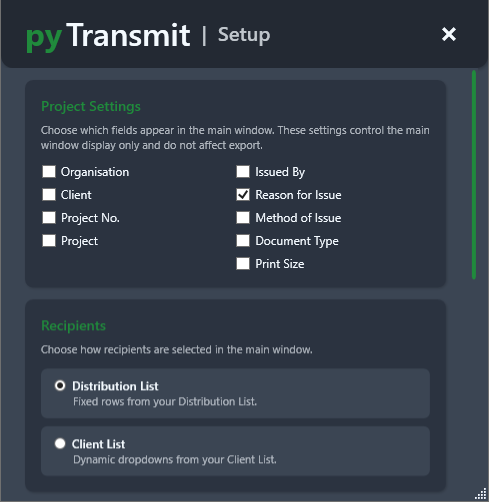Choose the Client List radio option
This screenshot has height=502, width=489.
click(x=60, y=444)
